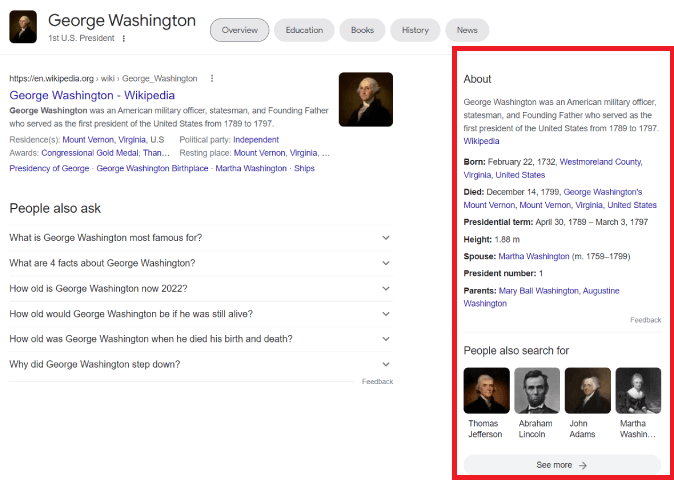
Task: Open three-dot menu beside 1st U.S. President
Action: (124, 39)
